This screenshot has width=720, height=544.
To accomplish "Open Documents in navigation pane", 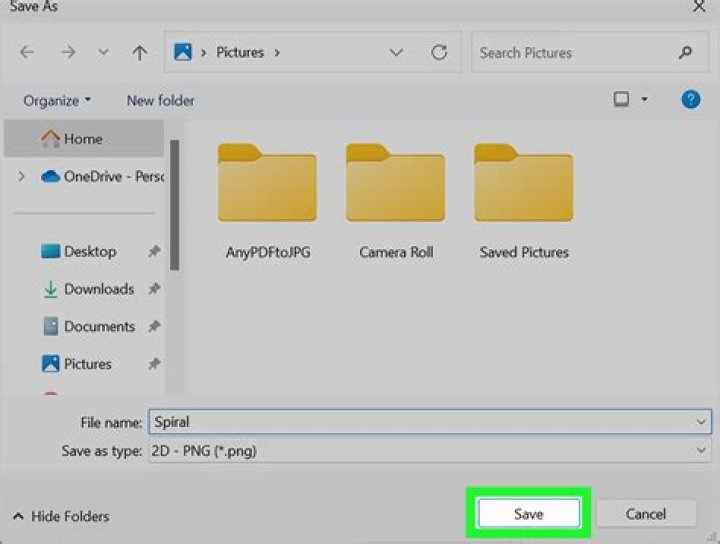I will click(89, 326).
